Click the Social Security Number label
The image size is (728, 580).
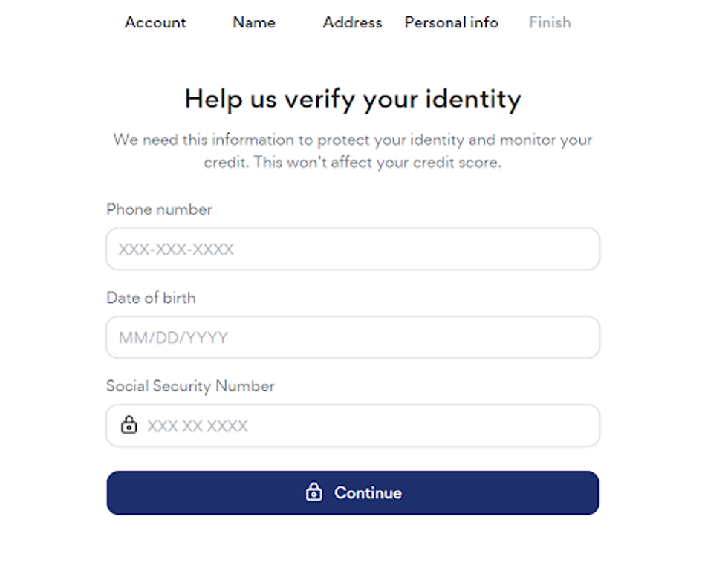[190, 386]
